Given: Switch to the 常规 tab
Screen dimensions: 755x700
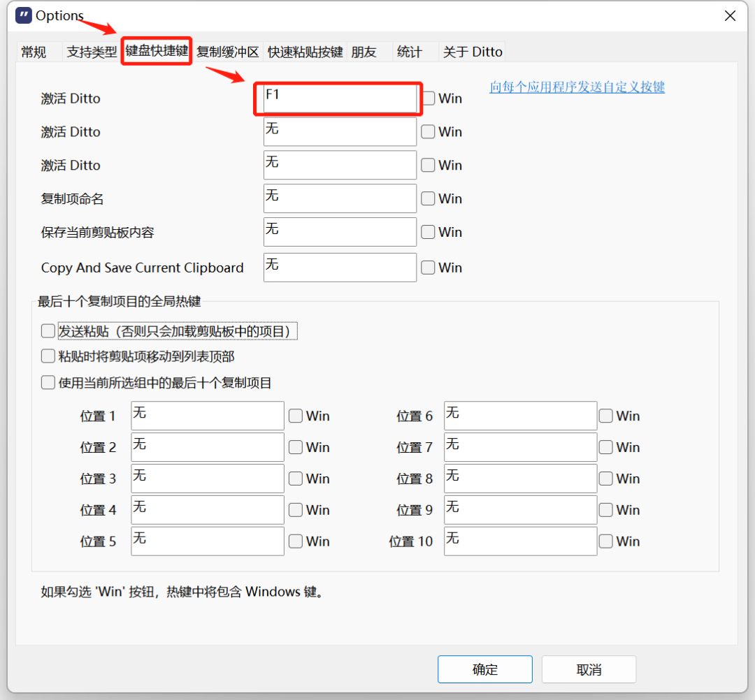Looking at the screenshot, I should point(34,52).
